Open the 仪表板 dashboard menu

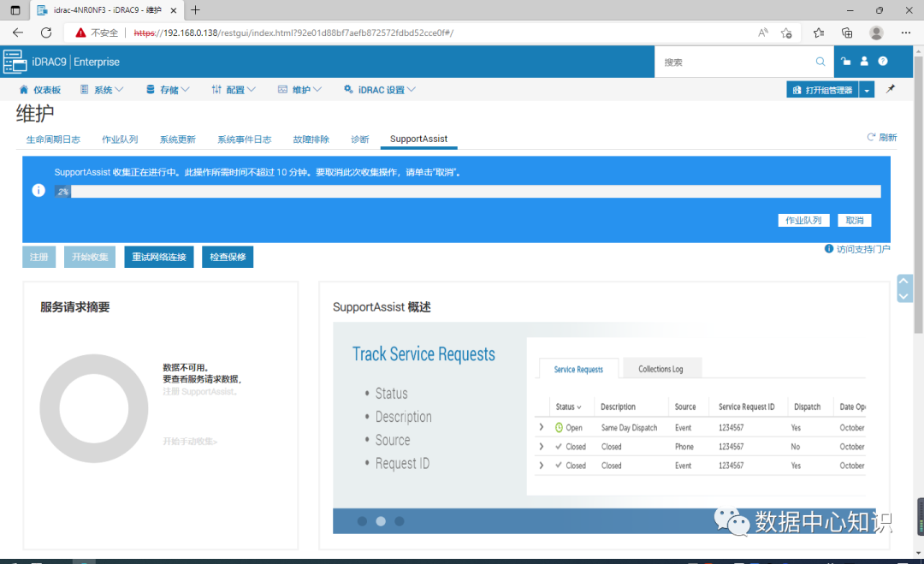click(x=40, y=90)
